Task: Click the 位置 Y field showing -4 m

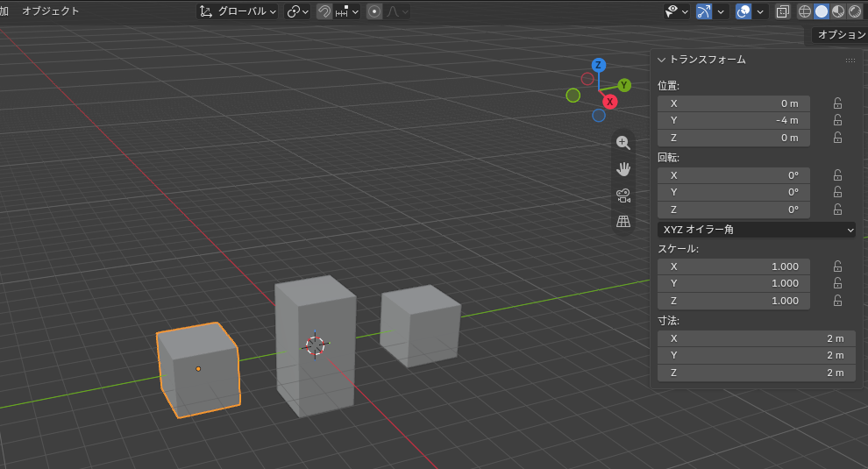Action: [x=734, y=120]
